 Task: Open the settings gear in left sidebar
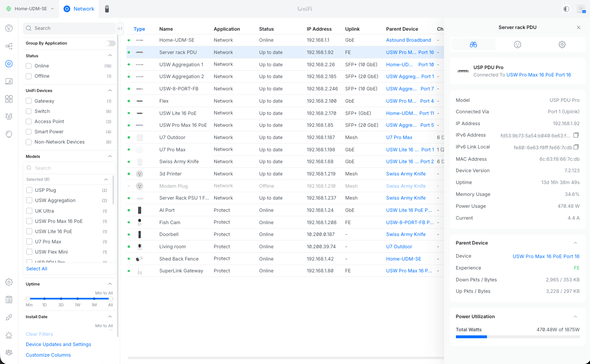click(9, 282)
